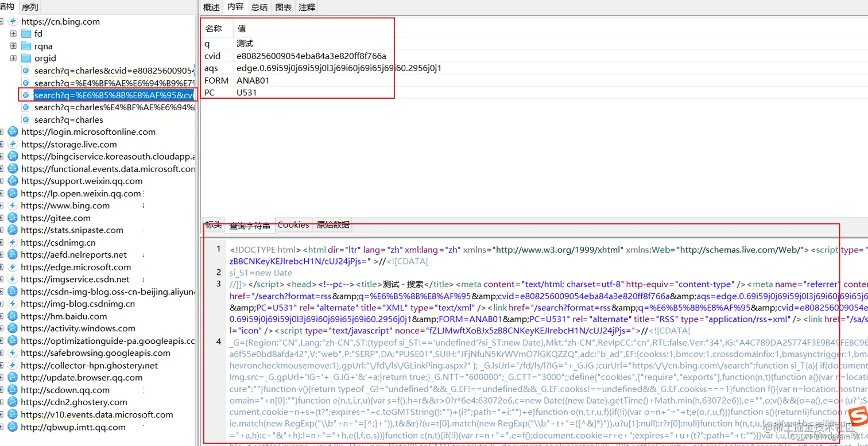Click the icon next to https://storage.live.com
This screenshot has height=446, width=868.
pos(13,144)
